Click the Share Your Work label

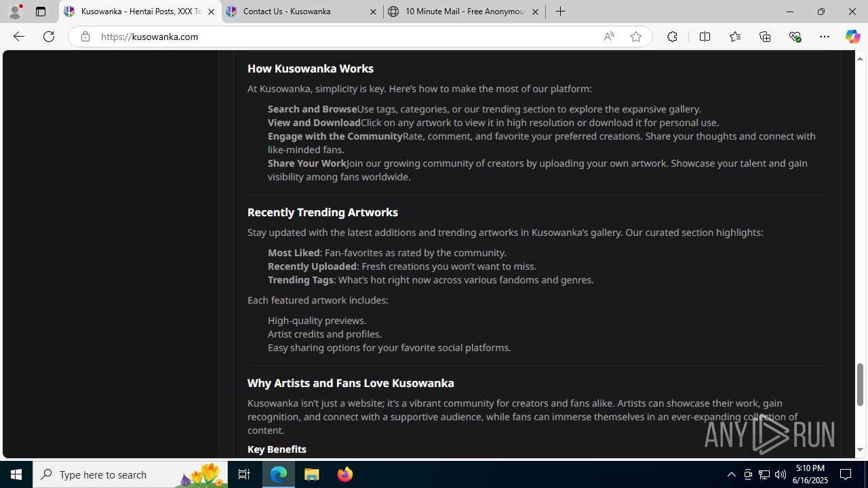(x=307, y=163)
